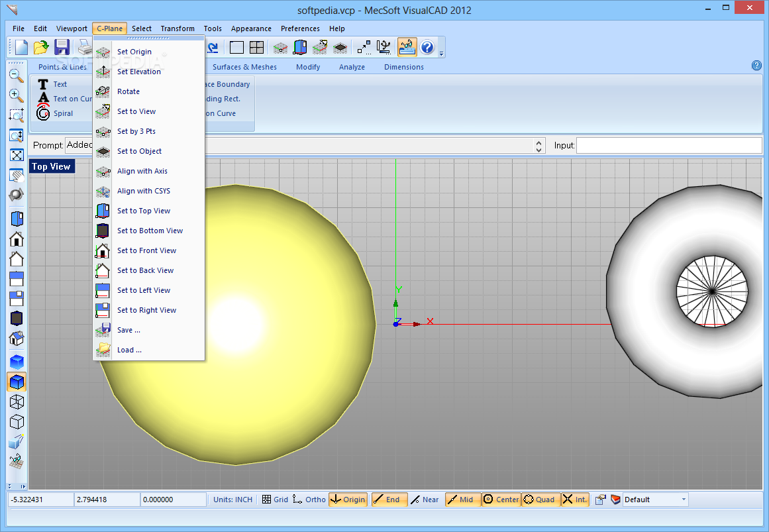769x532 pixels.
Task: Choose Save ... in C-Plane menu
Action: coord(148,330)
